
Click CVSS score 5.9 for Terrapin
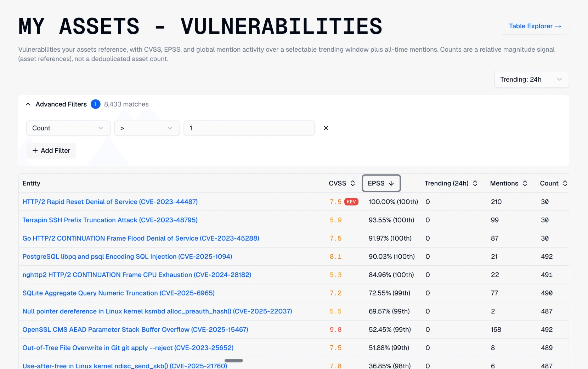pos(336,220)
